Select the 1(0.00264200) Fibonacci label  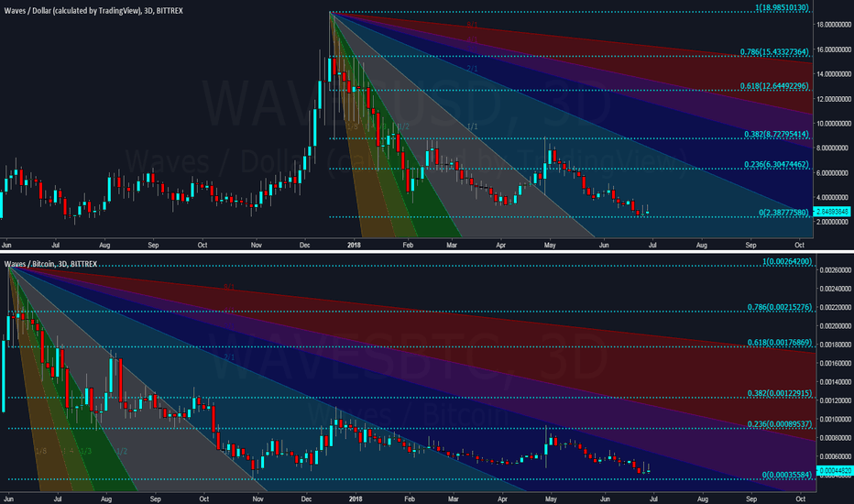pyautogui.click(x=787, y=261)
